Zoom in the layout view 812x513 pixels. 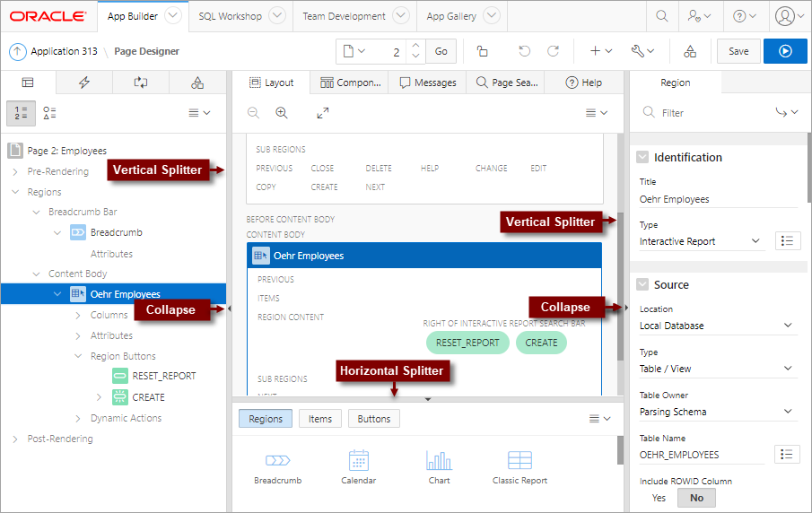281,113
